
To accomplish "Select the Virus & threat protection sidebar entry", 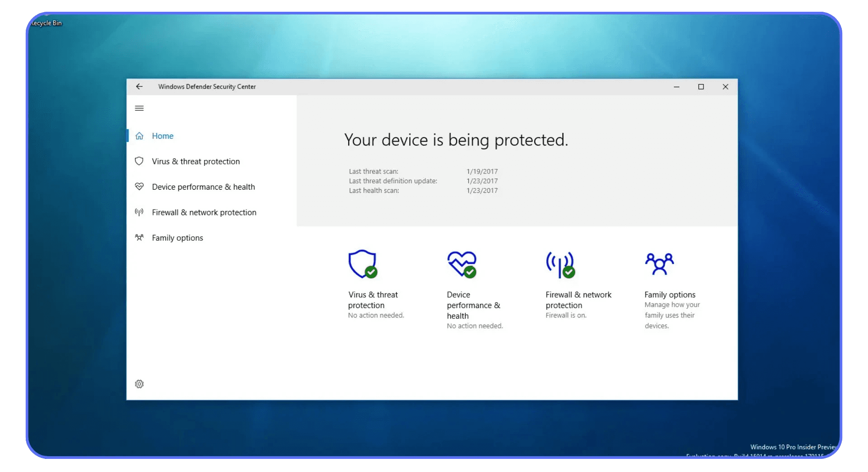I will [196, 161].
